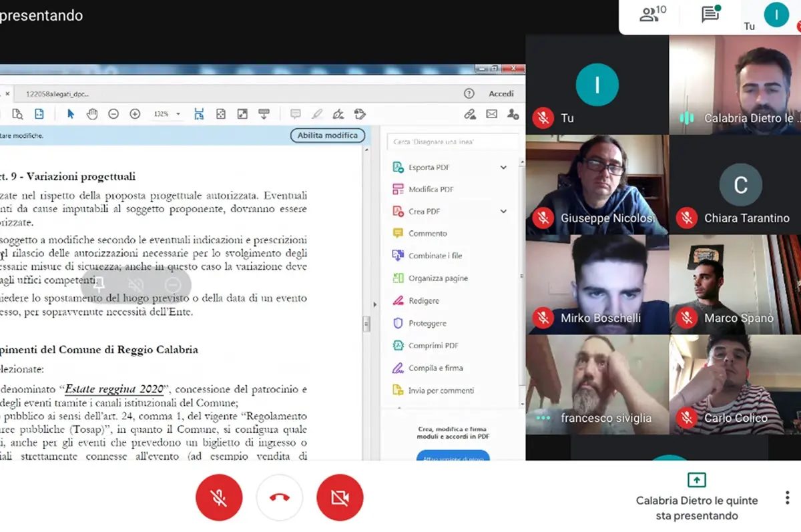
Task: Zoom out the document view
Action: click(113, 113)
